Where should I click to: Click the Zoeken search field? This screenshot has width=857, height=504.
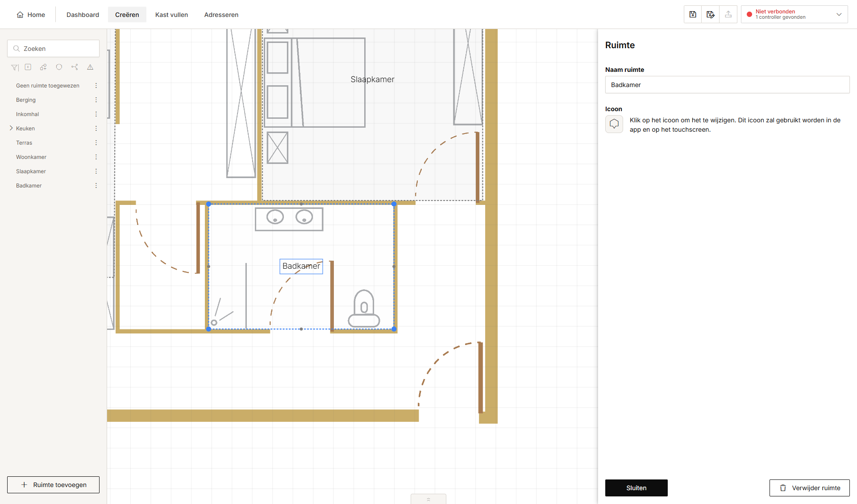click(x=54, y=49)
